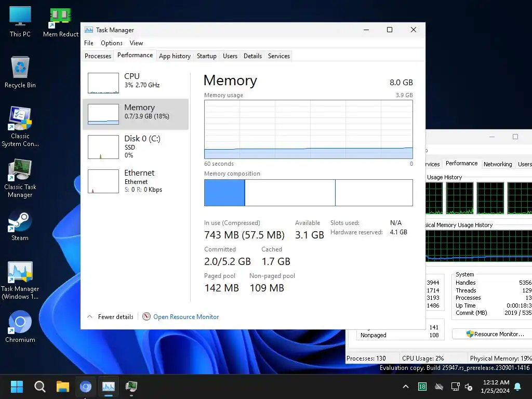Click the Nonpaged 108 row in classic window
Screen dimensions: 532x399
400,335
